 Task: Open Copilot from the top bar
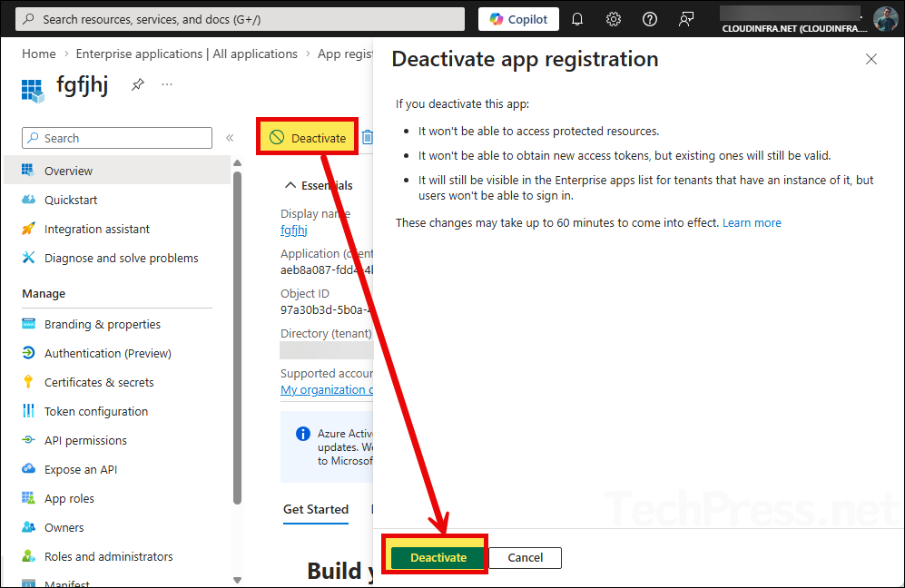[x=517, y=18]
